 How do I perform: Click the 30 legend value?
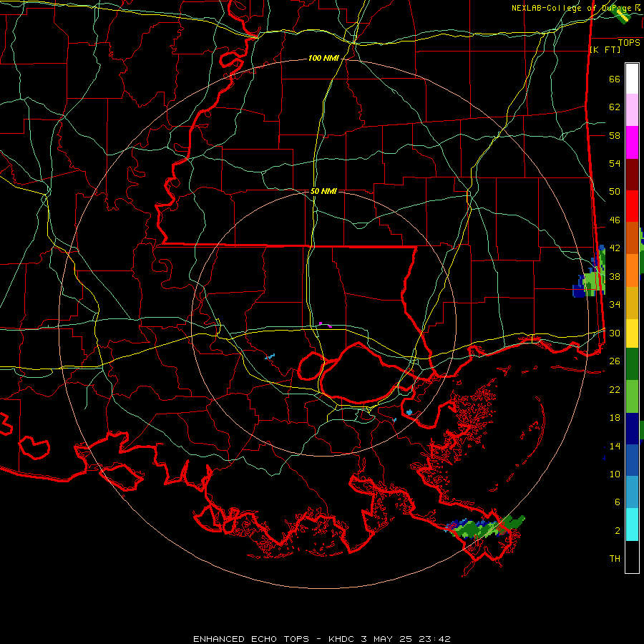click(x=615, y=333)
